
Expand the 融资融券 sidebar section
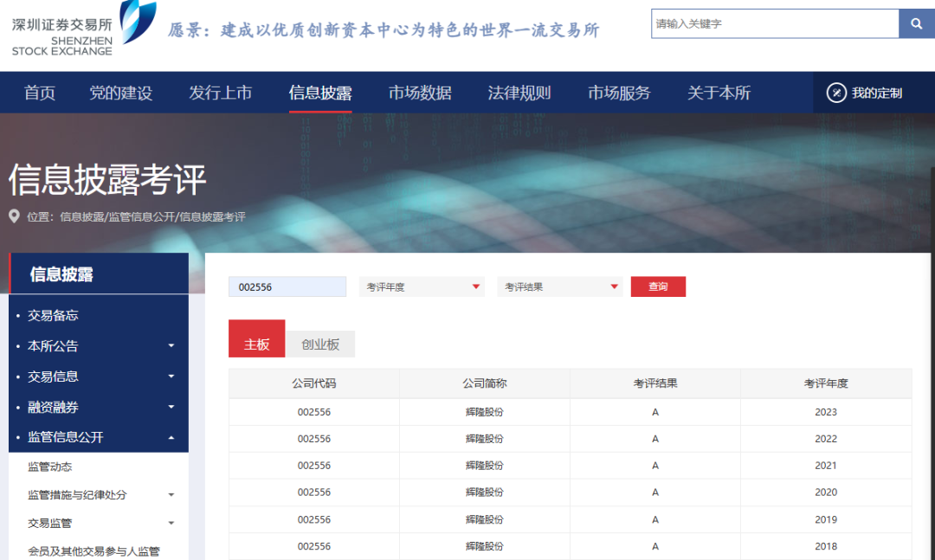click(x=171, y=407)
